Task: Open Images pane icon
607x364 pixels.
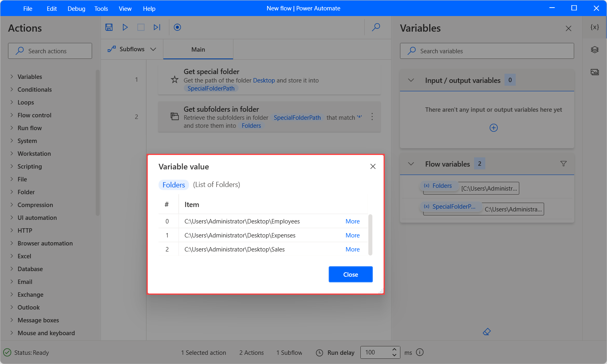Action: click(x=595, y=72)
